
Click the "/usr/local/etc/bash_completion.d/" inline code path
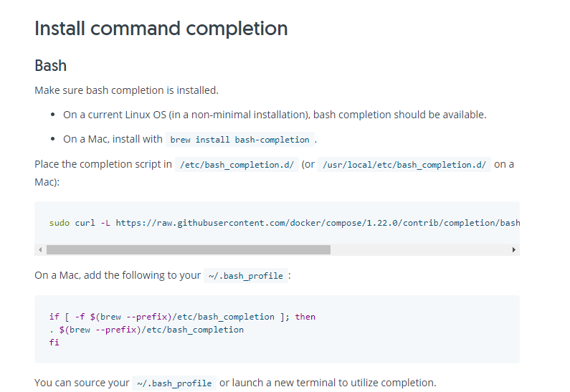(x=404, y=165)
